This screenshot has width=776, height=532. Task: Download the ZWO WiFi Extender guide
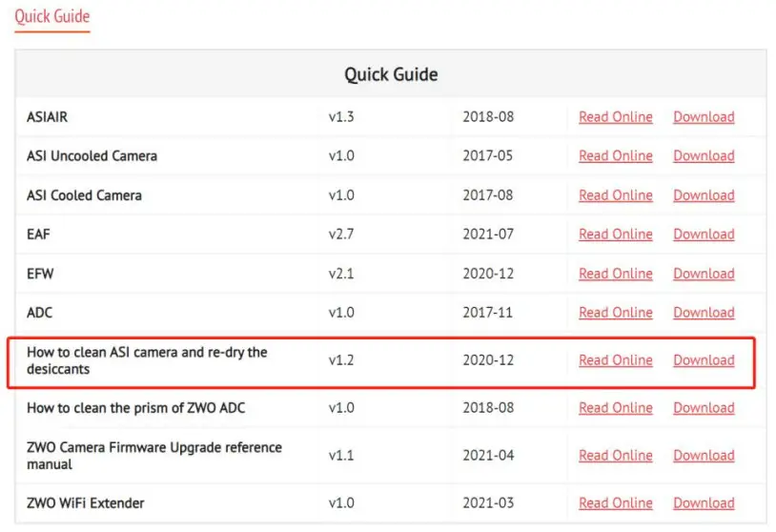(x=704, y=503)
